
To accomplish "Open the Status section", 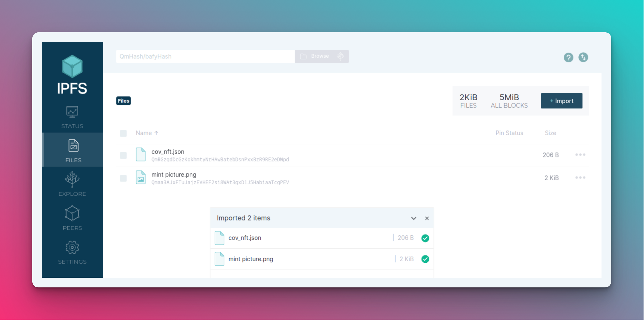I will (72, 117).
